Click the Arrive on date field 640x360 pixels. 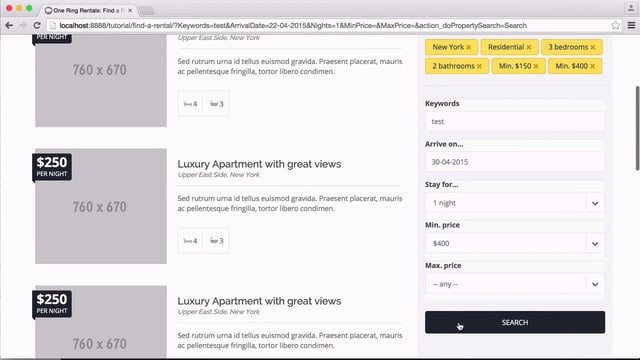pyautogui.click(x=514, y=162)
